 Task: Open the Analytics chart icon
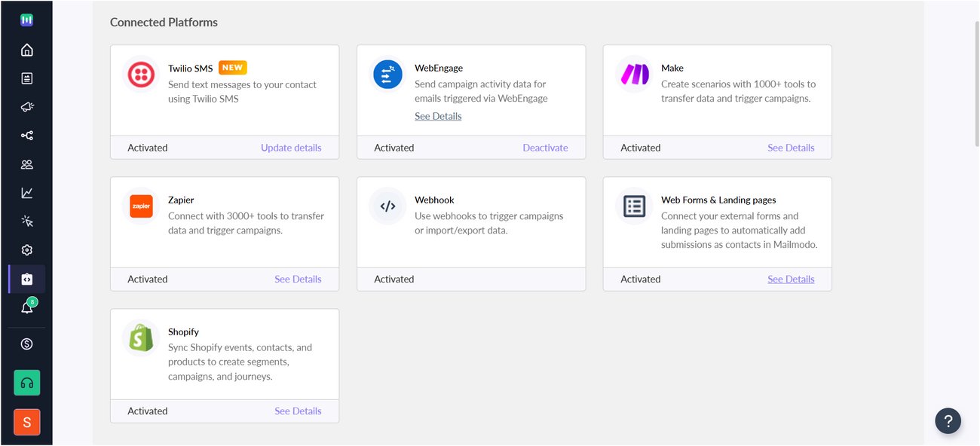point(26,193)
